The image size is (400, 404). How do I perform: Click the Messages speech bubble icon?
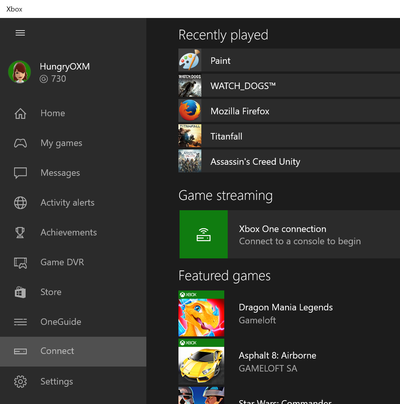point(20,173)
